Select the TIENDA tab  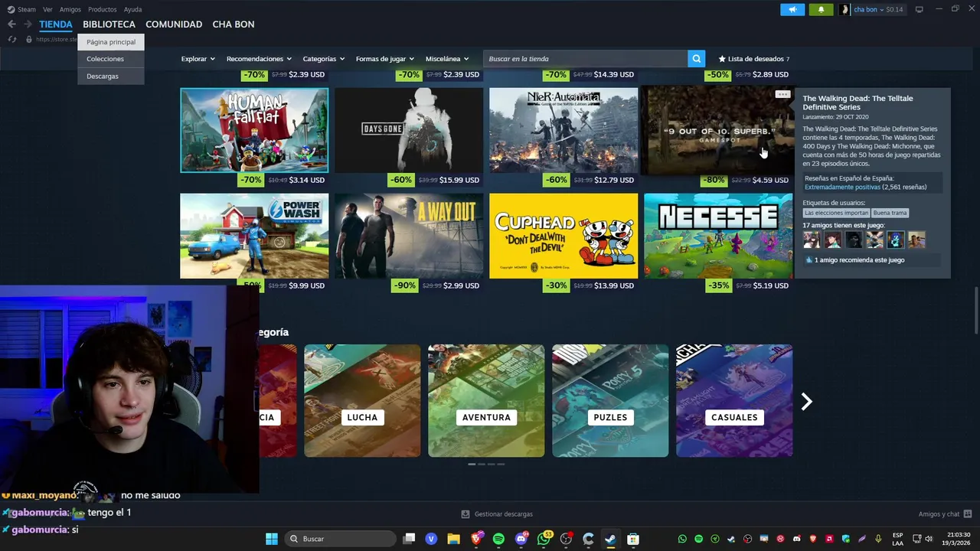coord(56,24)
